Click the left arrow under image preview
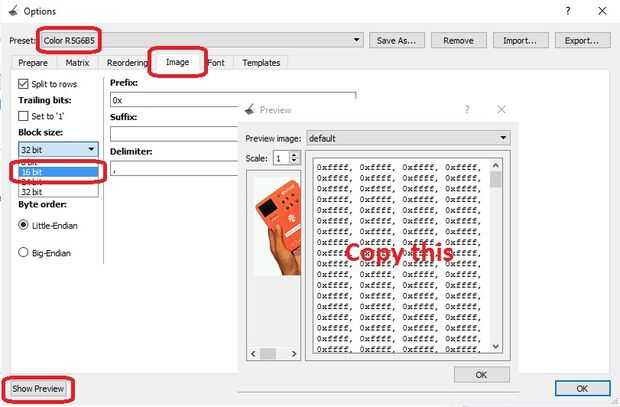 tap(253, 354)
